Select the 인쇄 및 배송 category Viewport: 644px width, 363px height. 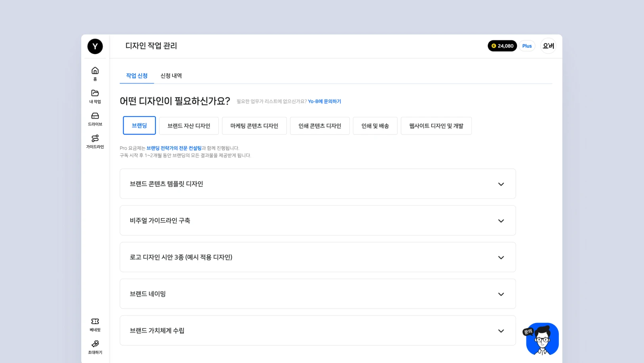coord(375,126)
